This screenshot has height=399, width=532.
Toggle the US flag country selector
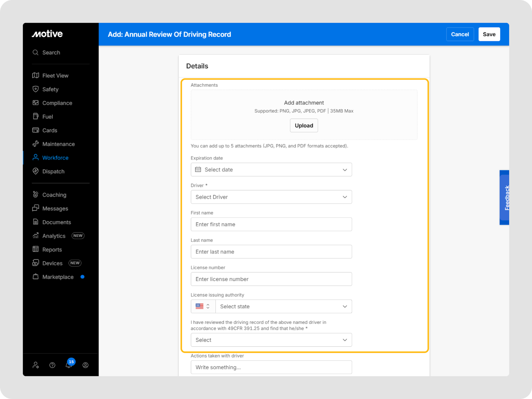coord(203,307)
